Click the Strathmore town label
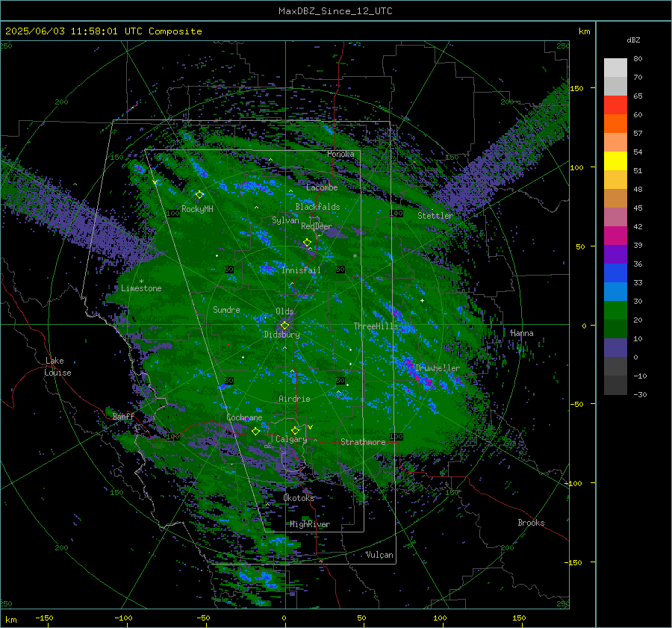The height and width of the screenshot is (628, 672). point(363,442)
